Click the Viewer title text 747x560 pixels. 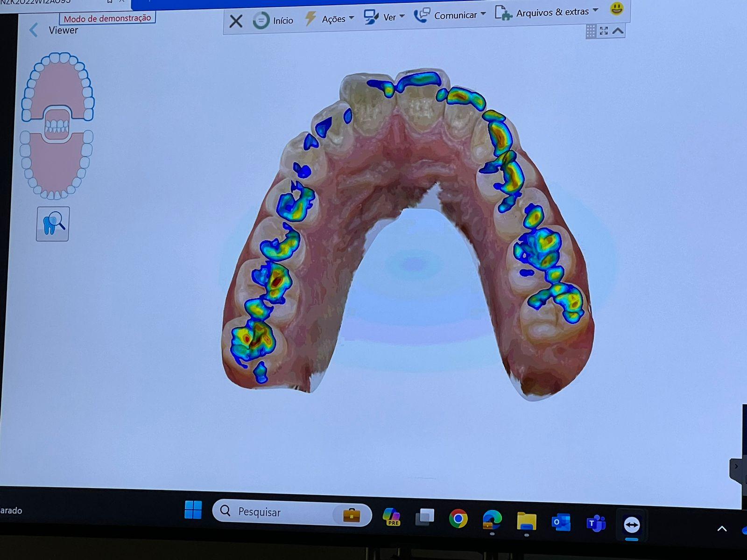63,30
